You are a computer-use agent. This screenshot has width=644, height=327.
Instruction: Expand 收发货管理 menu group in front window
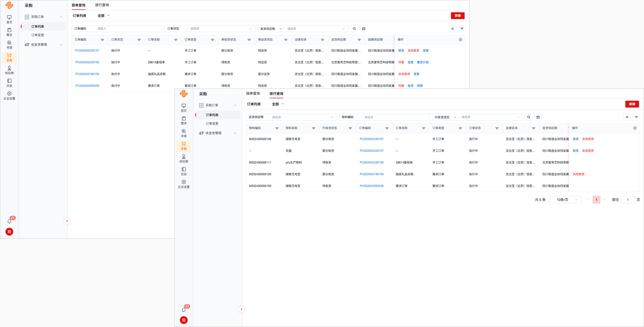[235, 133]
